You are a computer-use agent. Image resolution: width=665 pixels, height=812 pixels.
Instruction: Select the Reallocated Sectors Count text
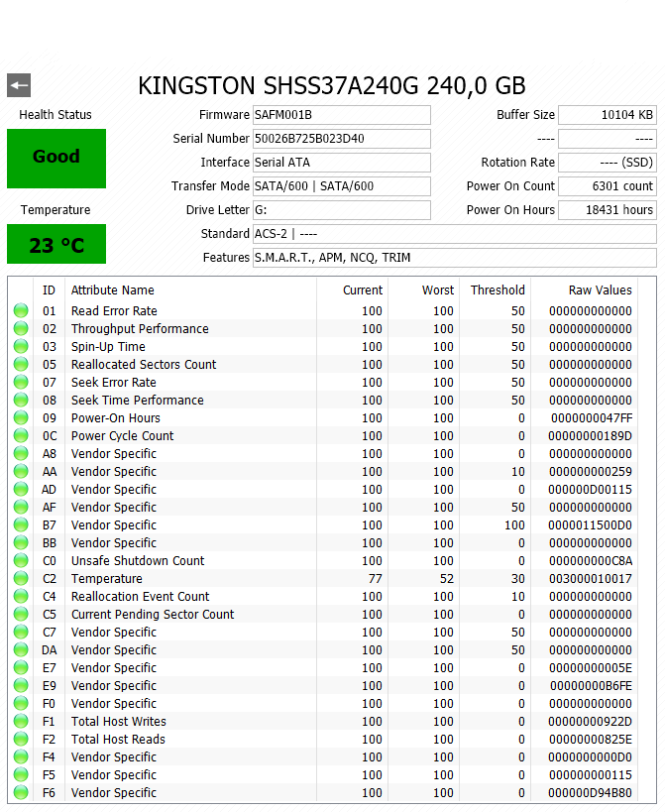[x=144, y=365]
